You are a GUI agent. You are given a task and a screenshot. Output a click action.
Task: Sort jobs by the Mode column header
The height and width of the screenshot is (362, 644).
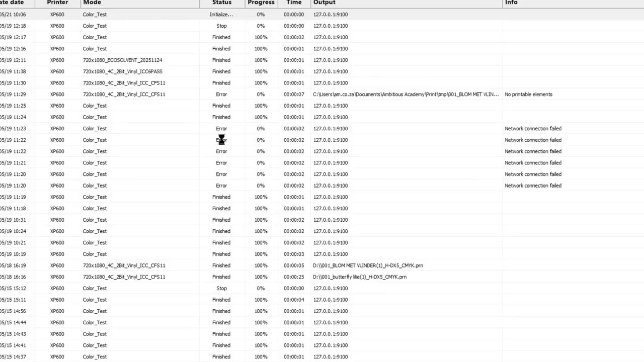click(139, 3)
